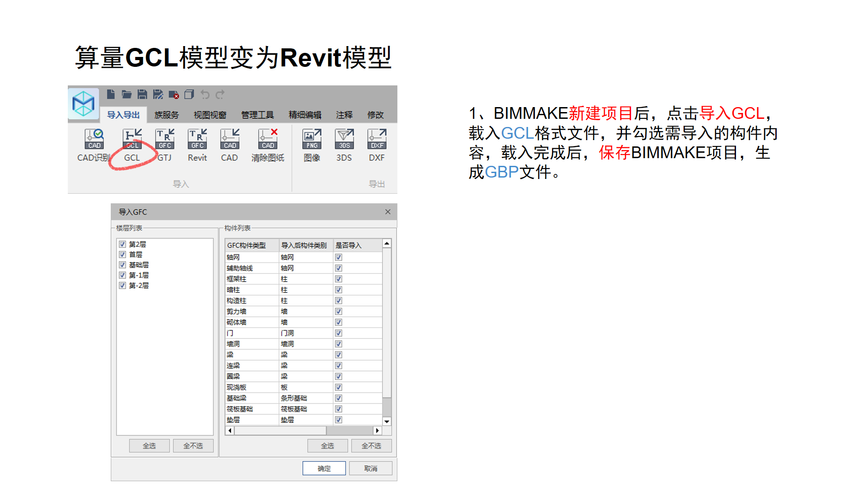Select the 构造柱 component row
This screenshot has height=488, width=868.
(x=303, y=300)
